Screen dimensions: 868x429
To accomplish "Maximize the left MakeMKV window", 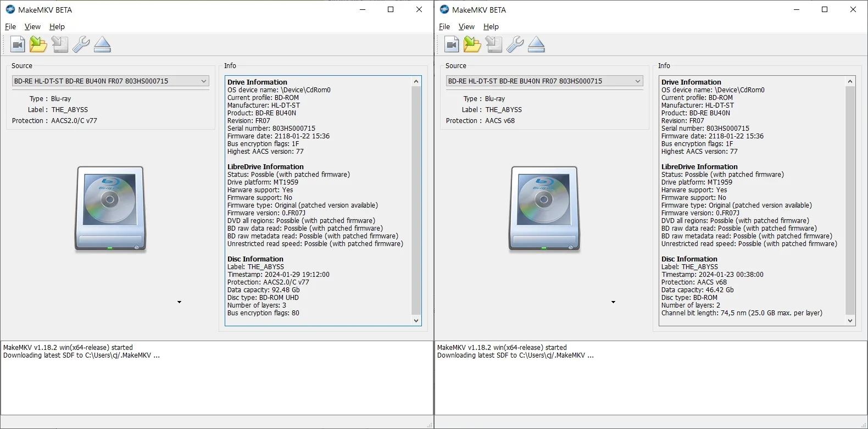I will click(391, 9).
